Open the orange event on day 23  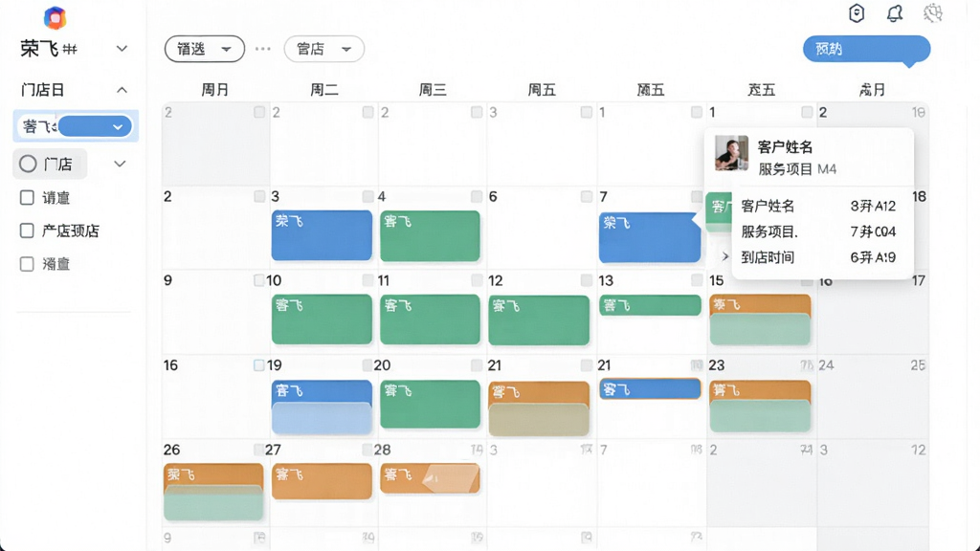(x=760, y=391)
